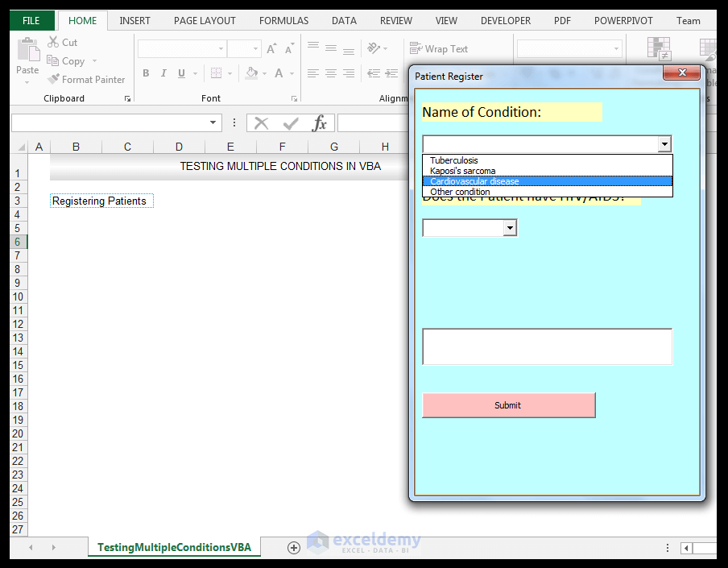The height and width of the screenshot is (568, 728).
Task: Click the Align Right icon
Action: 349,73
